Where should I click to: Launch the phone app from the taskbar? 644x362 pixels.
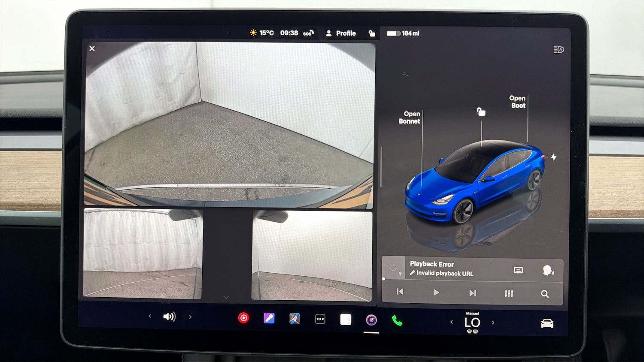point(396,319)
